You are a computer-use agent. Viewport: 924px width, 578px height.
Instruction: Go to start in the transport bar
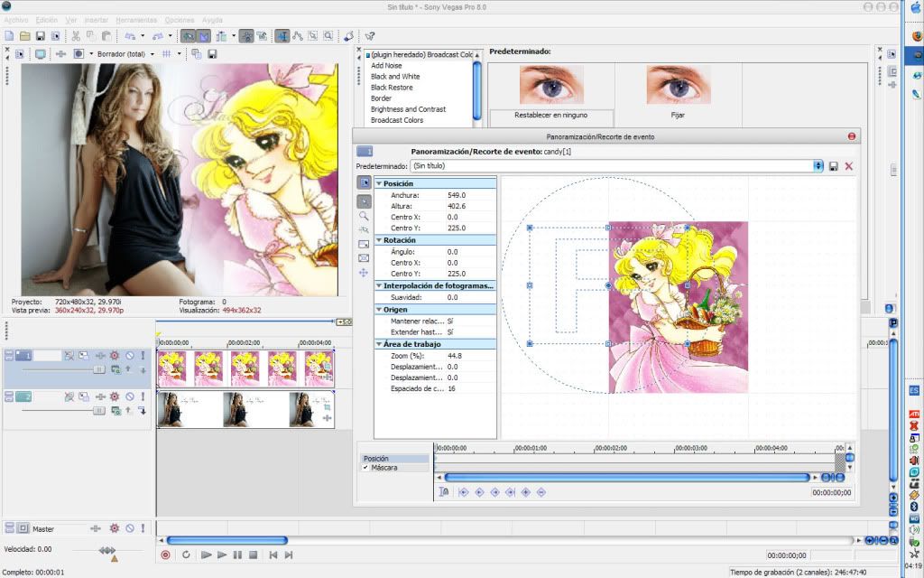pos(273,555)
